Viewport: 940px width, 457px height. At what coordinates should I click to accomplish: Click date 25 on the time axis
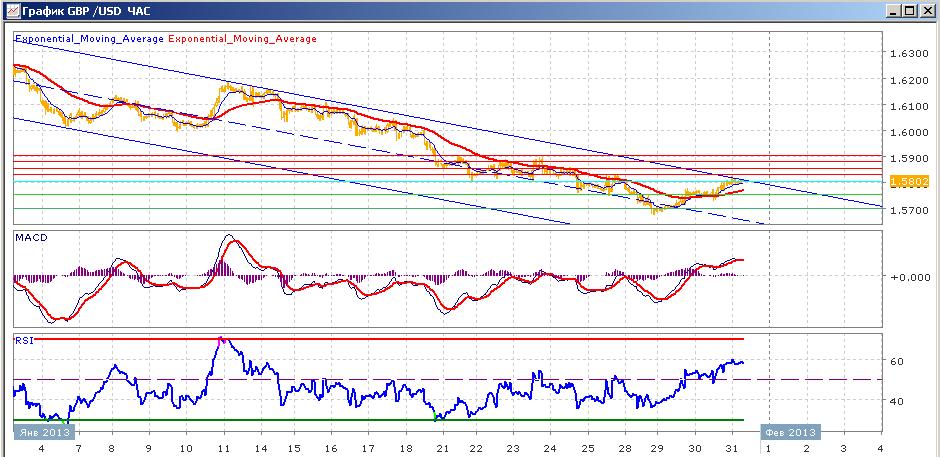tap(588, 449)
